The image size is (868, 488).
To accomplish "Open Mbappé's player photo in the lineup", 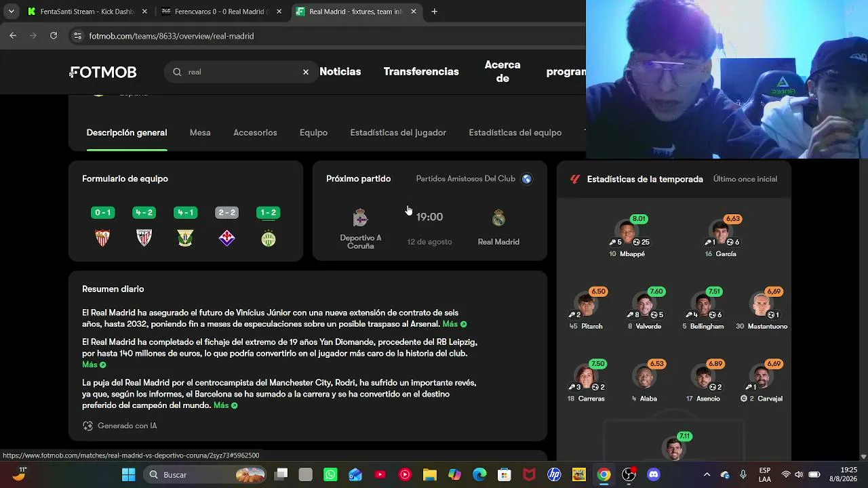I will coord(628,233).
